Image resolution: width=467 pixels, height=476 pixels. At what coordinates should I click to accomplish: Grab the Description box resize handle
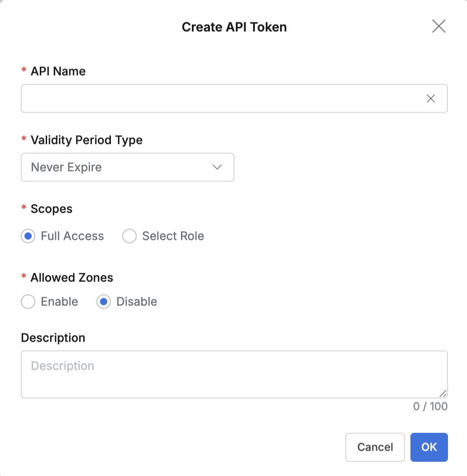click(x=443, y=394)
